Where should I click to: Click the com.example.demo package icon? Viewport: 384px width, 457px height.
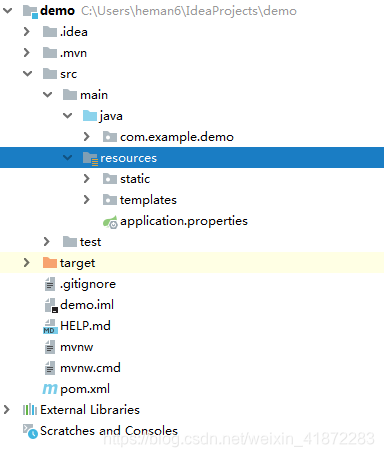110,137
